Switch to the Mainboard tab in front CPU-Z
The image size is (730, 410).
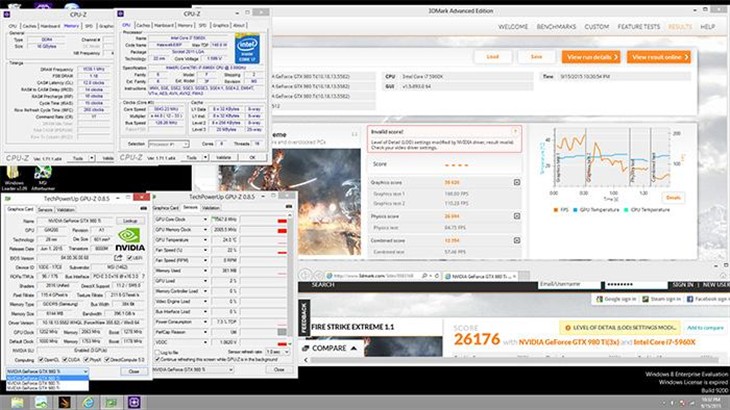click(x=163, y=25)
